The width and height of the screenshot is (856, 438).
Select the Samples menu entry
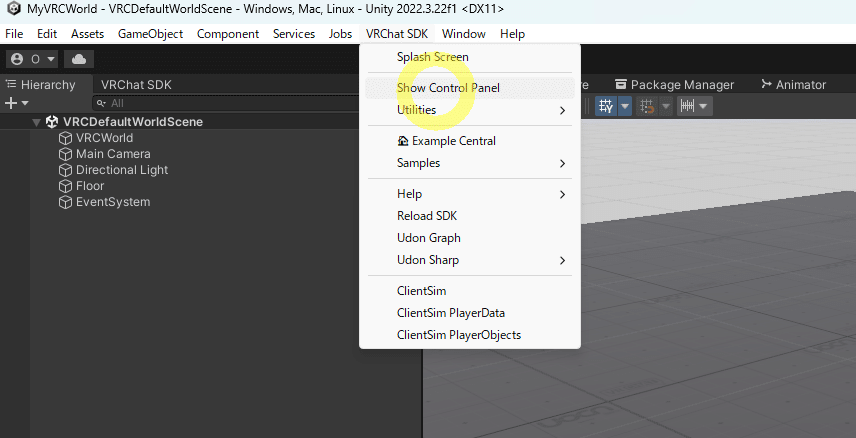[469, 163]
